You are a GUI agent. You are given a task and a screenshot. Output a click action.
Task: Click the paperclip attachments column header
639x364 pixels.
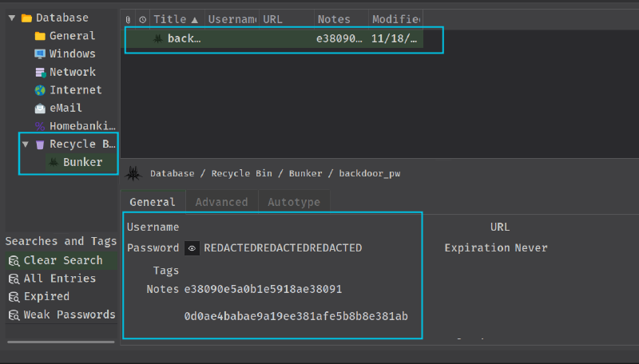[128, 19]
